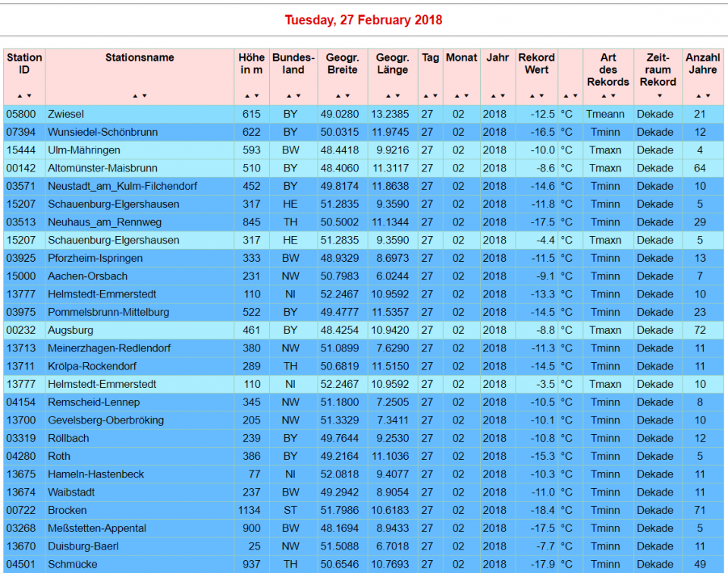Click the Stationsname column header text
Image resolution: width=728 pixels, height=573 pixels.
(x=140, y=58)
